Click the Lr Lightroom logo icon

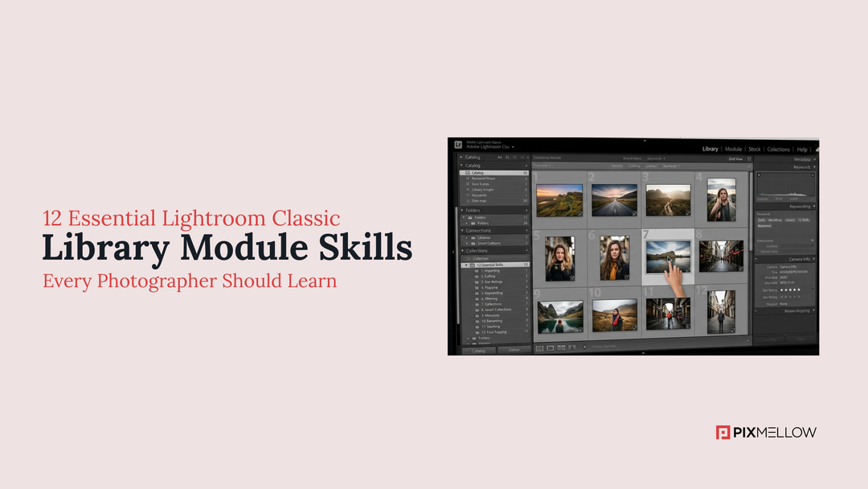458,145
